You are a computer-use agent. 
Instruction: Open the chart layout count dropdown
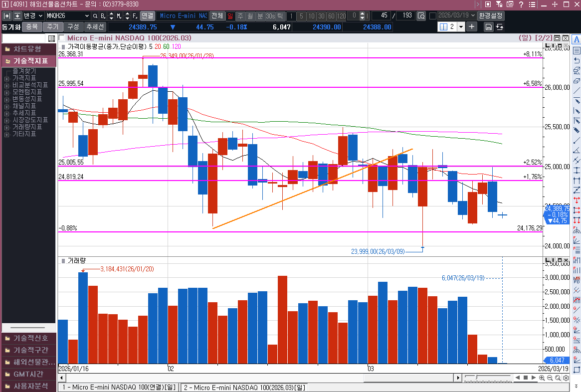[x=460, y=27]
